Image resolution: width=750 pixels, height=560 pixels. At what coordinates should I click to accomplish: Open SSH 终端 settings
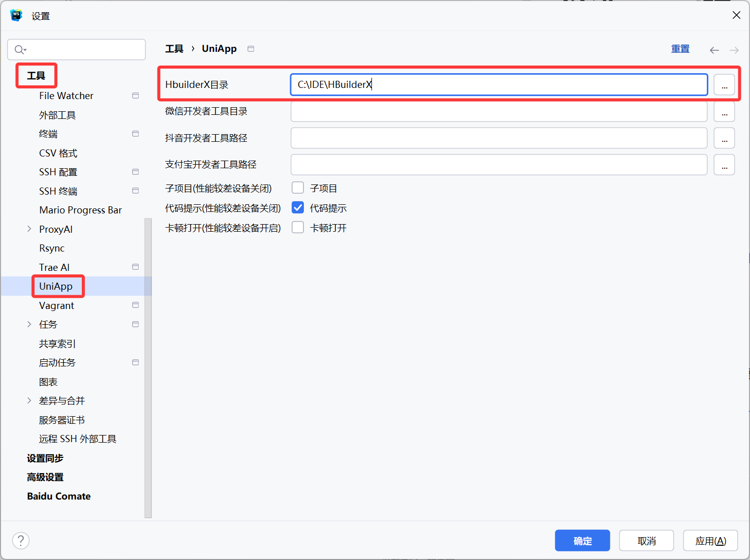[58, 191]
